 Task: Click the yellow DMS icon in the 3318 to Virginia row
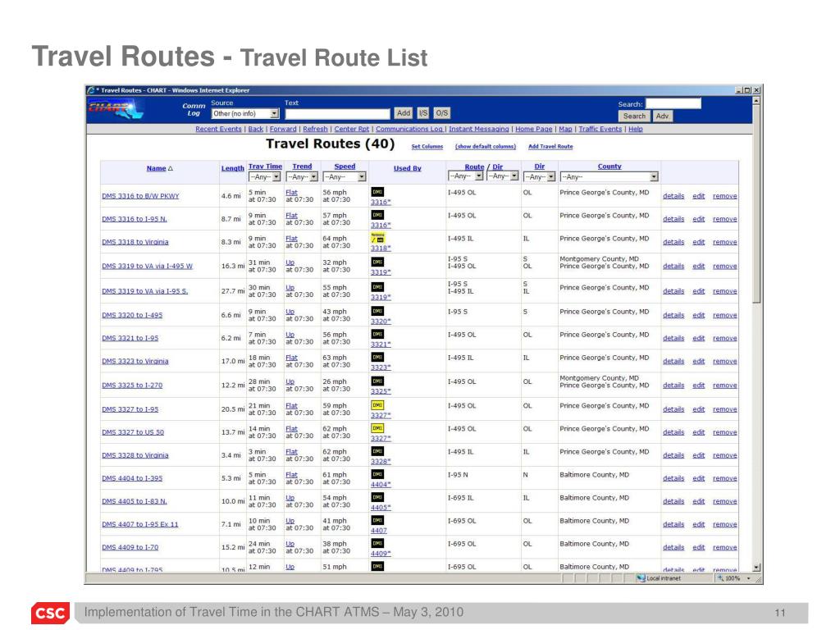377,238
